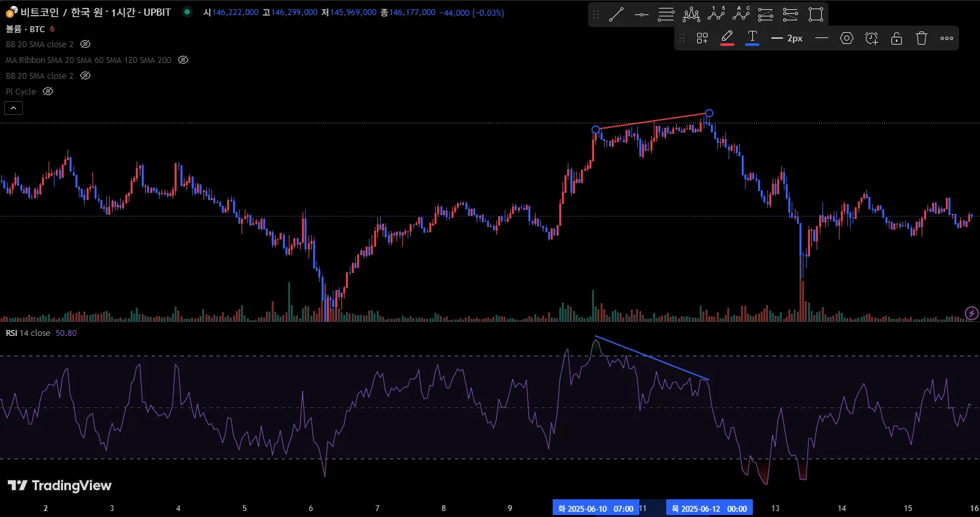The width and height of the screenshot is (980, 517).
Task: Click the left anchor point of red trend line
Action: [x=595, y=129]
